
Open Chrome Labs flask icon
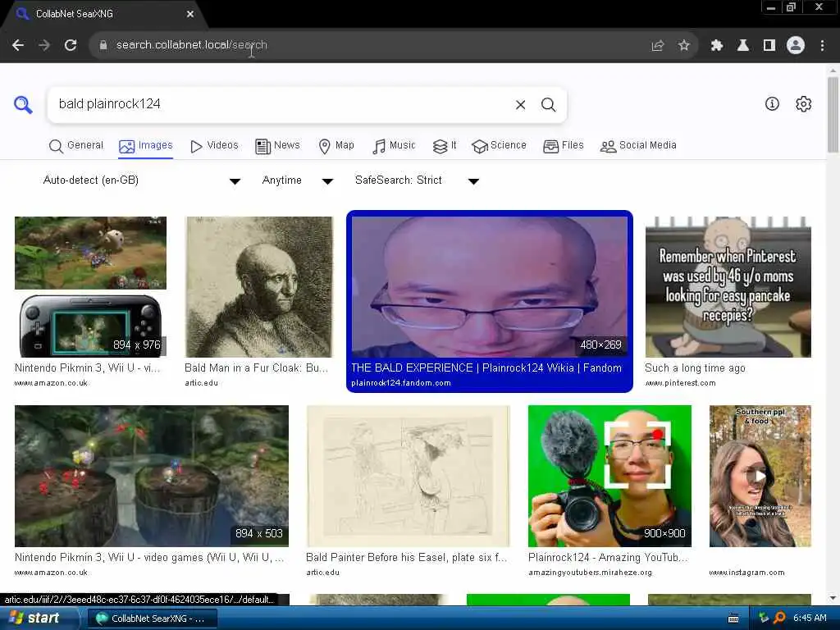point(742,45)
